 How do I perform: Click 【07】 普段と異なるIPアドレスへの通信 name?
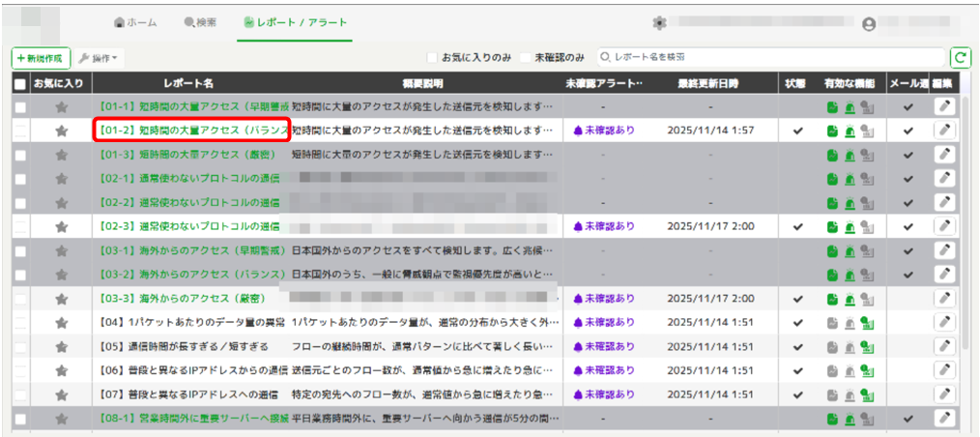pyautogui.click(x=188, y=394)
